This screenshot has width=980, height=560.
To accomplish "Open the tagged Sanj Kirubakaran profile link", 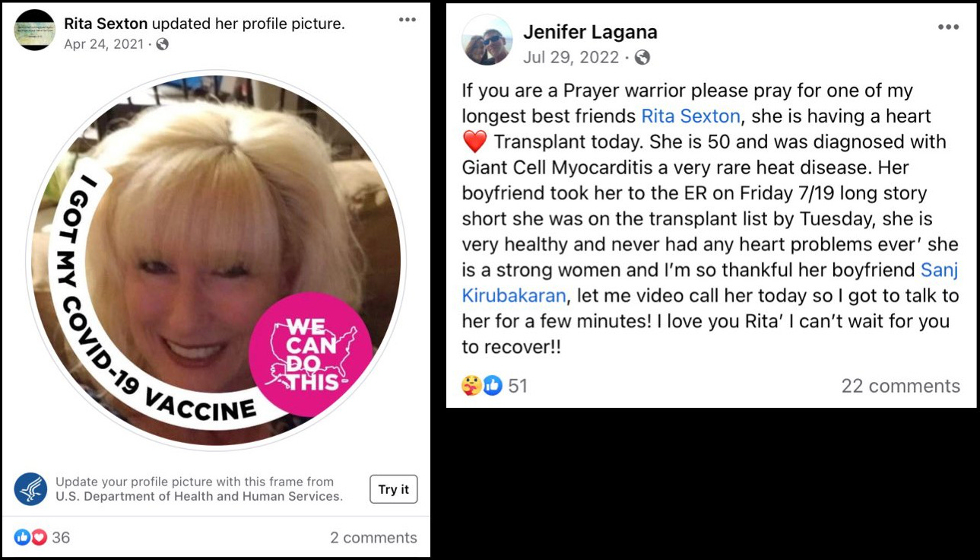I will pyautogui.click(x=710, y=282).
